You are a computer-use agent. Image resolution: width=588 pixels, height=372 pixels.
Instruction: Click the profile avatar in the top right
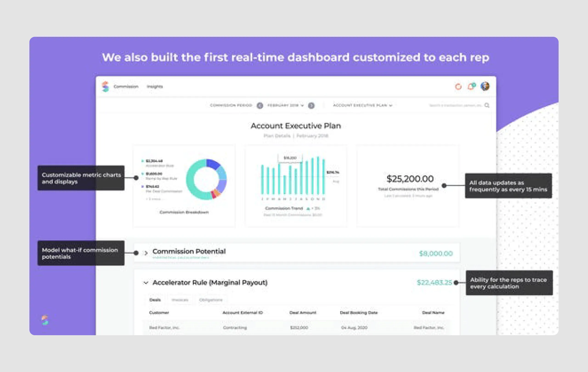coord(485,86)
